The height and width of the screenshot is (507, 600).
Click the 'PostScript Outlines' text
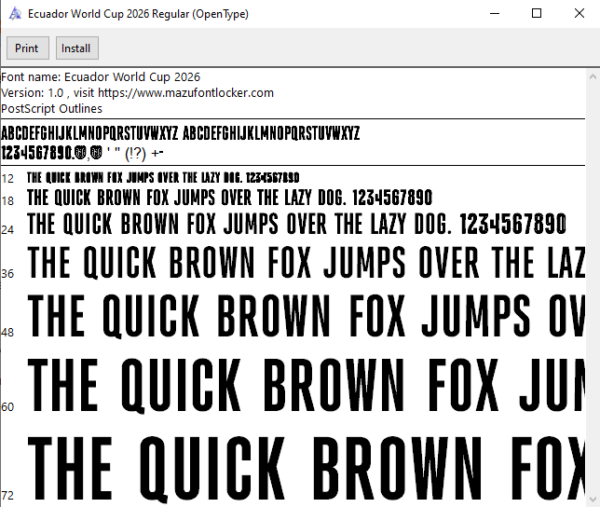pyautogui.click(x=52, y=109)
